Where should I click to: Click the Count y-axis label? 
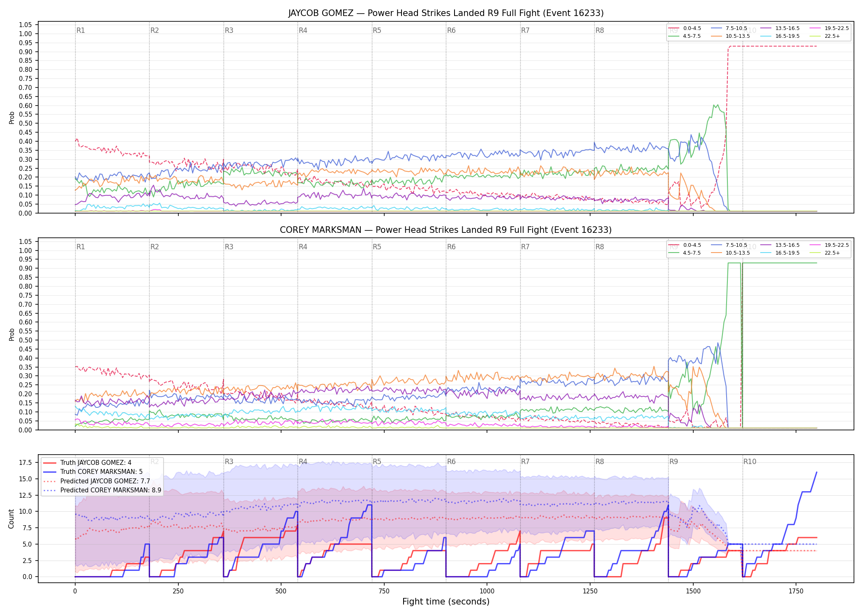tap(11, 519)
